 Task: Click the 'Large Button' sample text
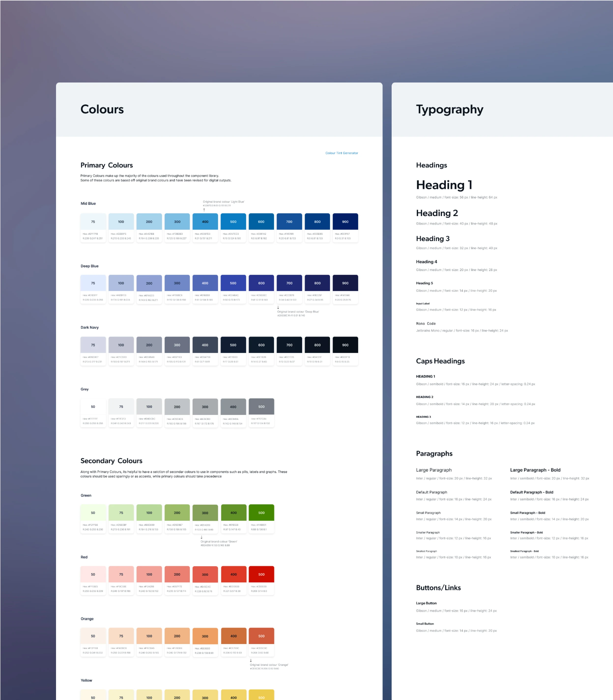click(x=426, y=603)
